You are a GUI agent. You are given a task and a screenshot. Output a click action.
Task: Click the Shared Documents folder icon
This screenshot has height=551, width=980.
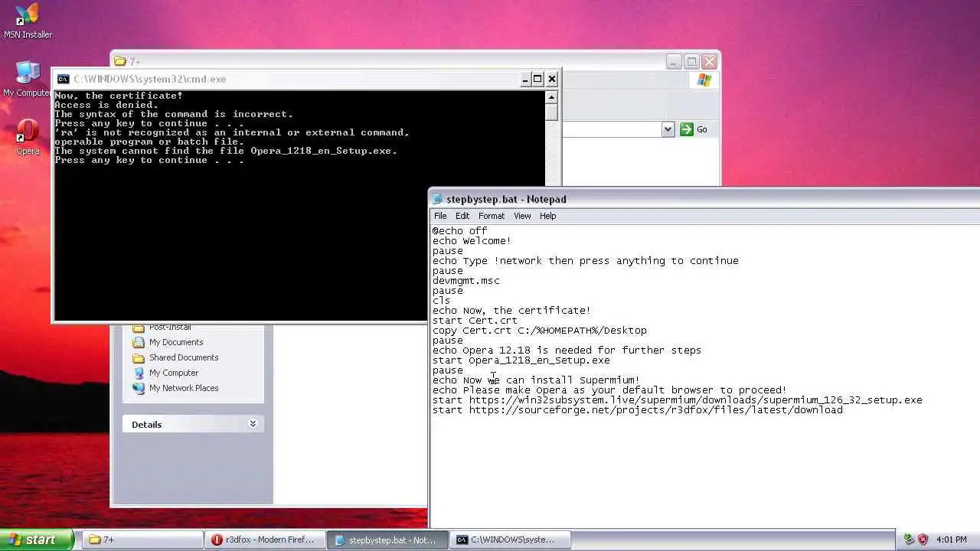pos(139,357)
